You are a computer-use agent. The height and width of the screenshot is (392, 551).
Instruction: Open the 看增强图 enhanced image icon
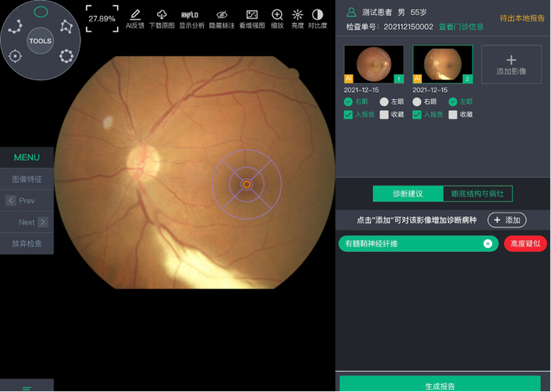click(x=252, y=15)
